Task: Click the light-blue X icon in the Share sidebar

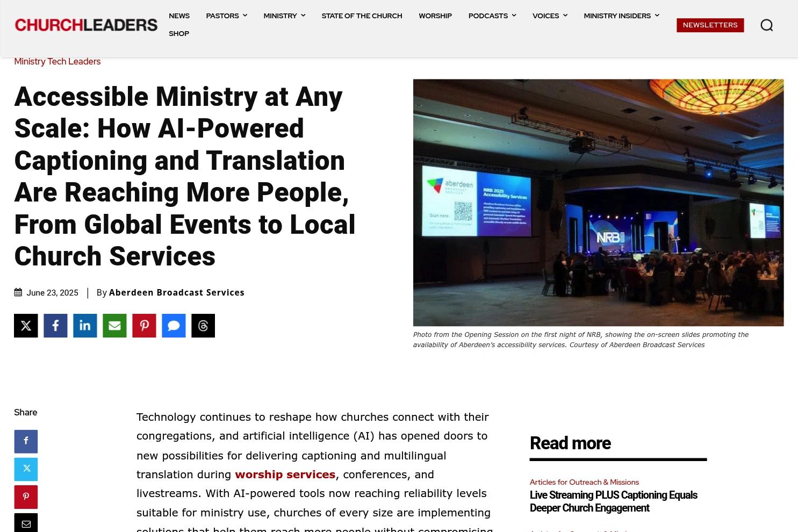Action: pyautogui.click(x=26, y=469)
